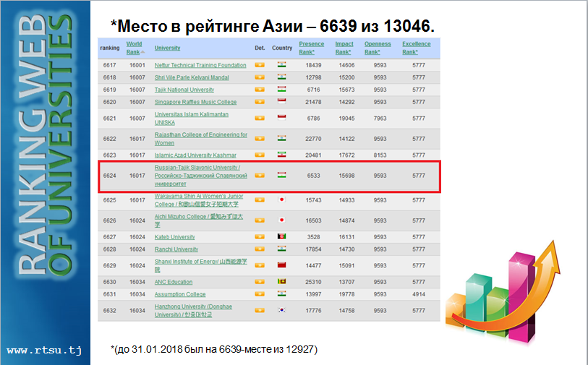Viewport: 588px width, 365px height.
Task: Open Shanxi Institute of Energy link
Action: point(200,265)
